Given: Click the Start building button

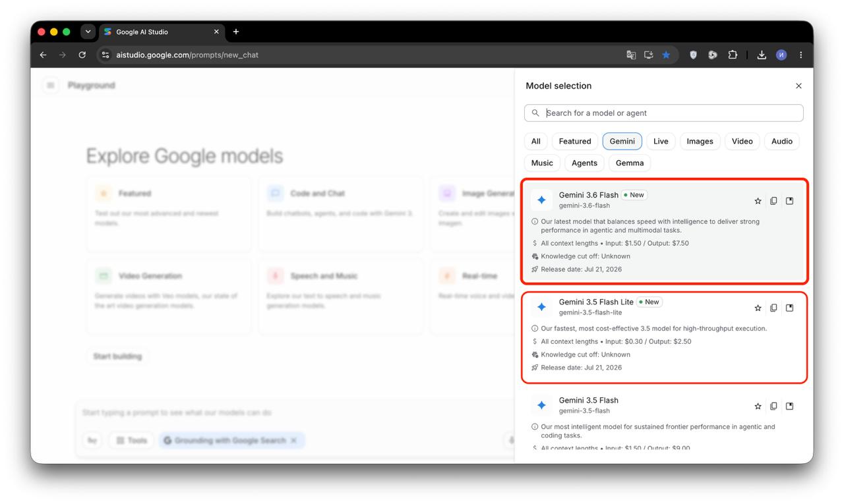Looking at the screenshot, I should (117, 356).
